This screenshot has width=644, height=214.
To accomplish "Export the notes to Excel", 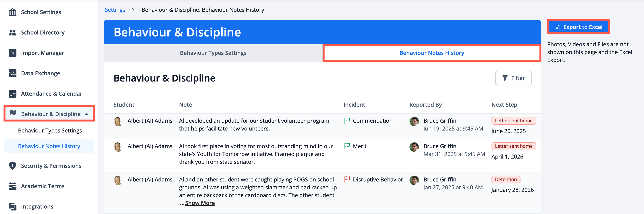I will 578,27.
